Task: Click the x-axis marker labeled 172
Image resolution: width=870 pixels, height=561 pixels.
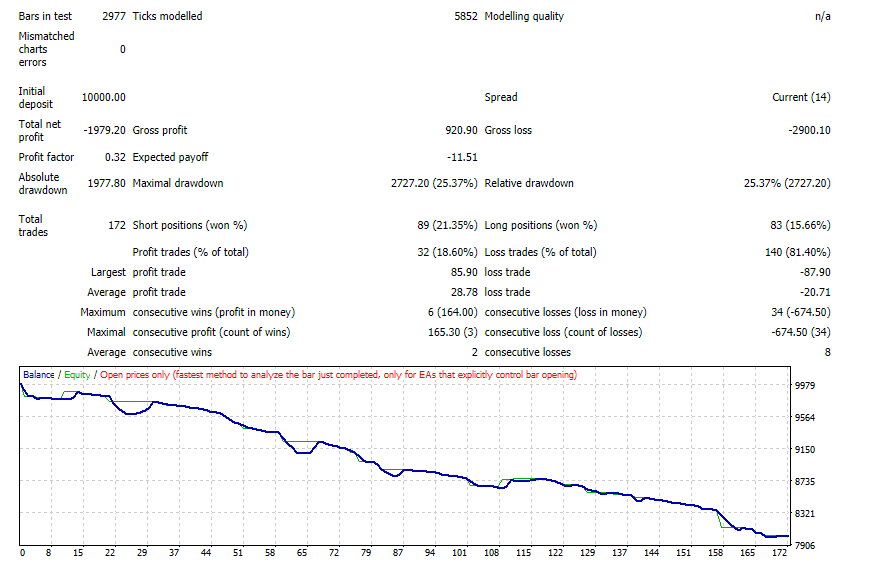Action: click(780, 553)
